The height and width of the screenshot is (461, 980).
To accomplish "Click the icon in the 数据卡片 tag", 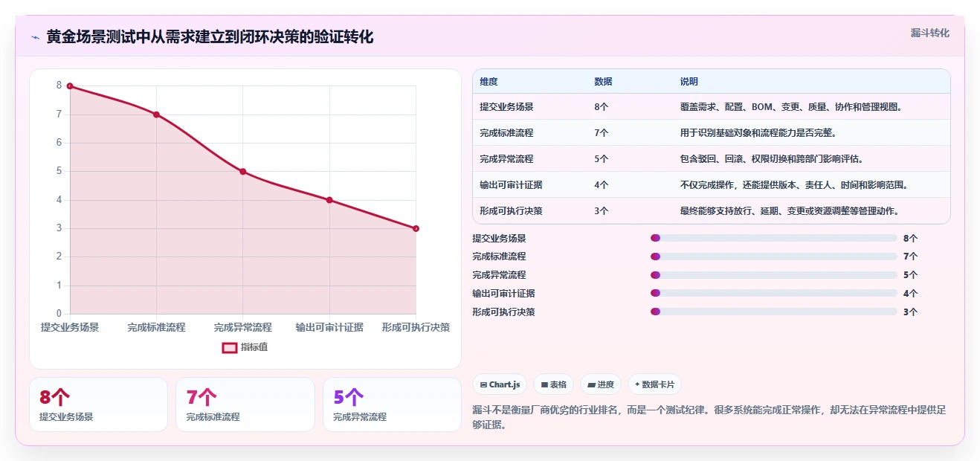I will (637, 384).
